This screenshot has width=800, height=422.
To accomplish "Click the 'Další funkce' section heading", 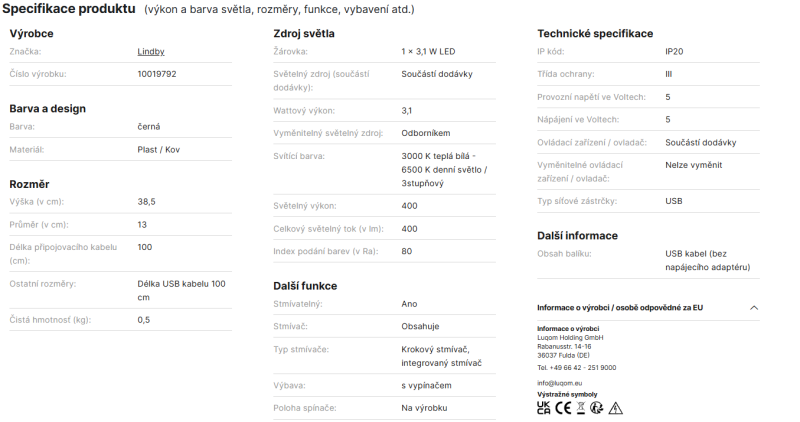I will pyautogui.click(x=305, y=286).
